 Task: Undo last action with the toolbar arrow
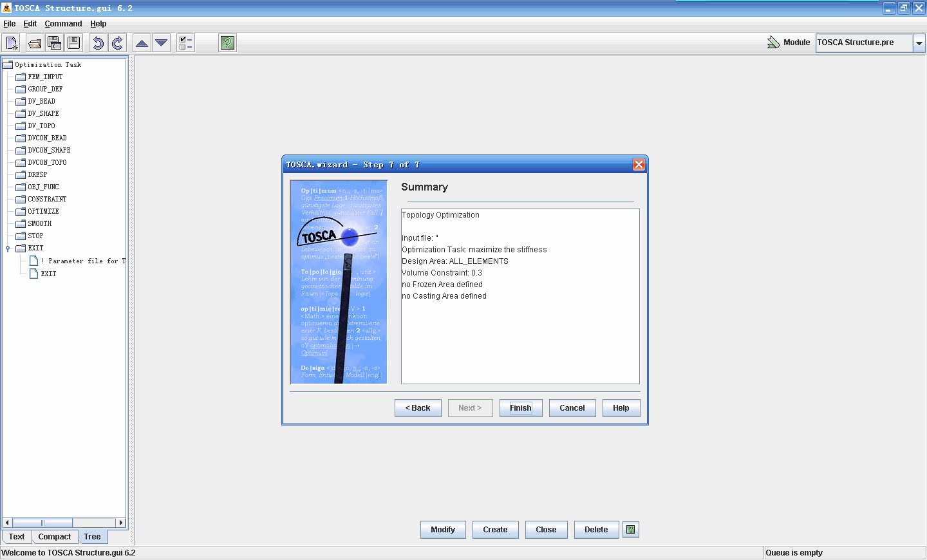click(98, 43)
